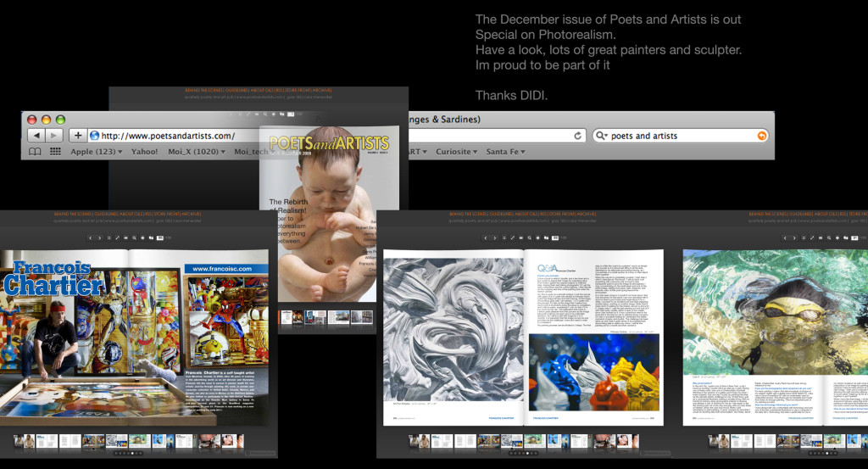Open ARCHIVE link in Chartier viewer header
Screen dimensions: 868x469
tap(191, 214)
